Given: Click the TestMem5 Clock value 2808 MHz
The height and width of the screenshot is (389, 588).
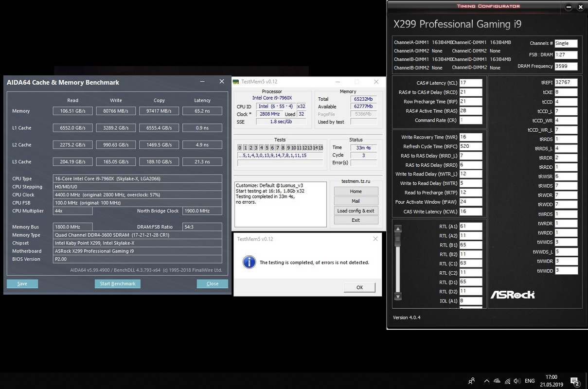Looking at the screenshot, I should 269,114.
